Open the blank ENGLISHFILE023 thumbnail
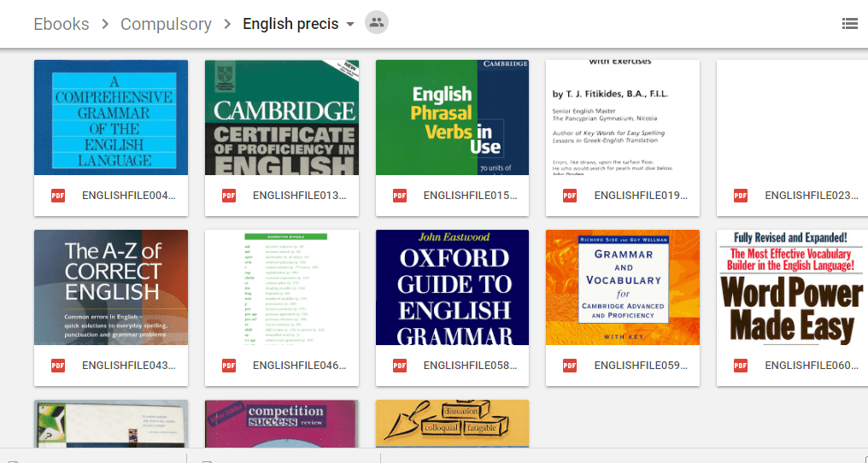 coord(792,117)
